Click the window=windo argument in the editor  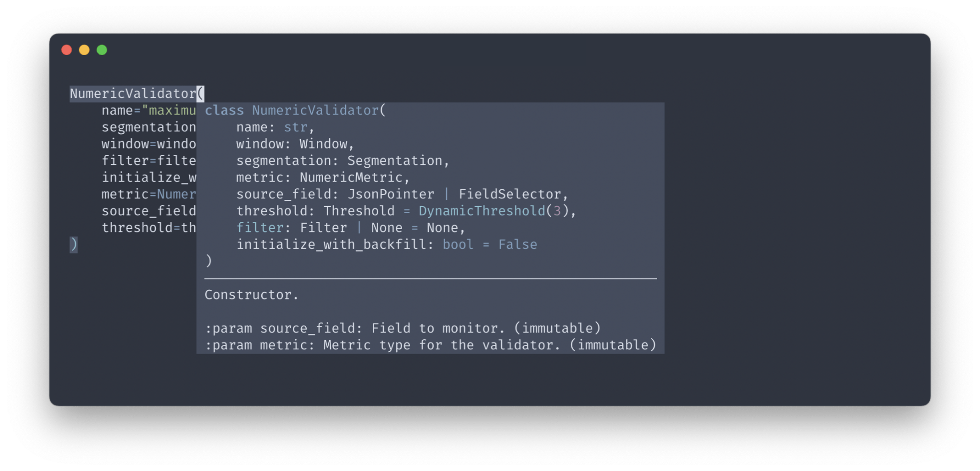coord(149,144)
